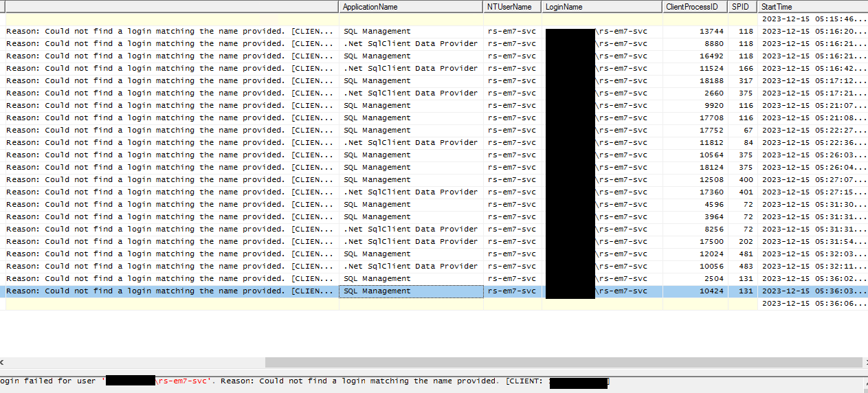The width and height of the screenshot is (868, 393).
Task: Select StartTime cell 2023-12-15 05:21:07
Action: click(x=812, y=105)
